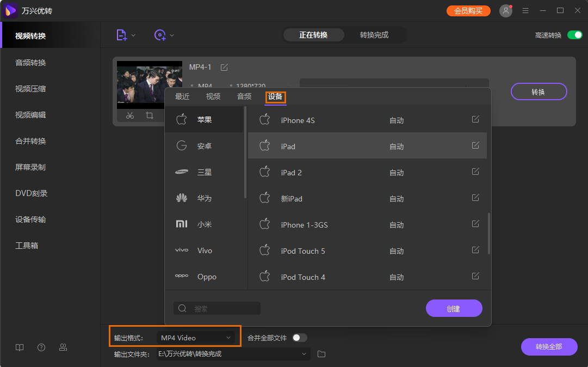The image size is (588, 367).
Task: Edit settings icon for iPhone 4S
Action: [x=475, y=119]
